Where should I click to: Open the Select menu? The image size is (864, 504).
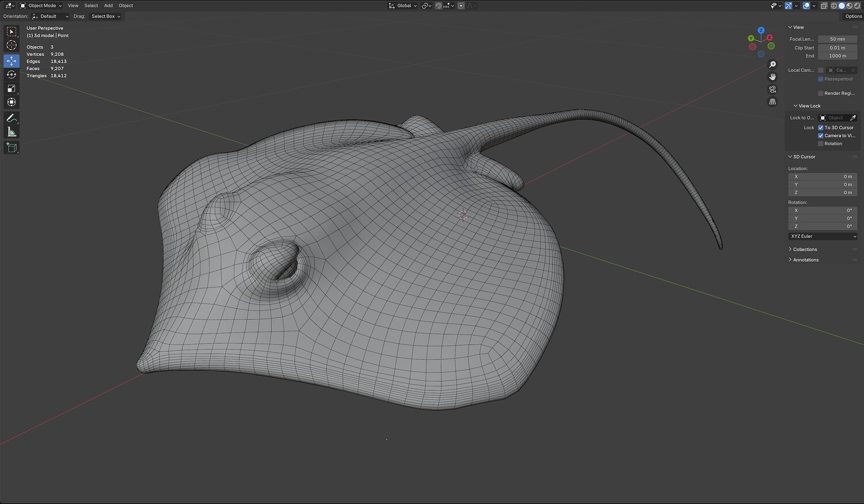[x=91, y=6]
